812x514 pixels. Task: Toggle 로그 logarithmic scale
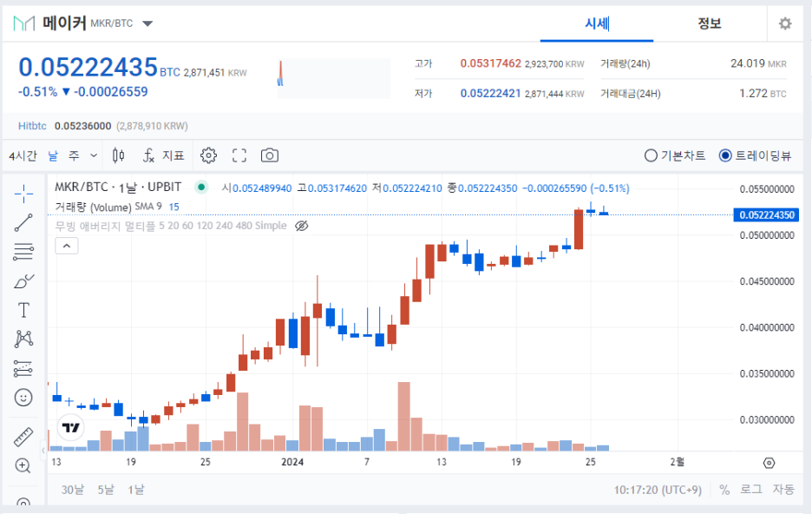[751, 489]
